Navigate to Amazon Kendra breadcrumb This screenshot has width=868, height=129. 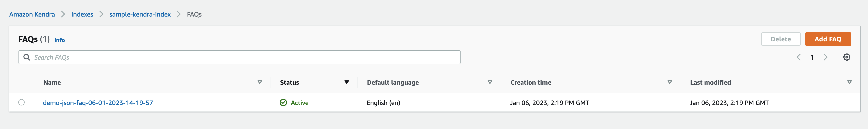coord(32,14)
